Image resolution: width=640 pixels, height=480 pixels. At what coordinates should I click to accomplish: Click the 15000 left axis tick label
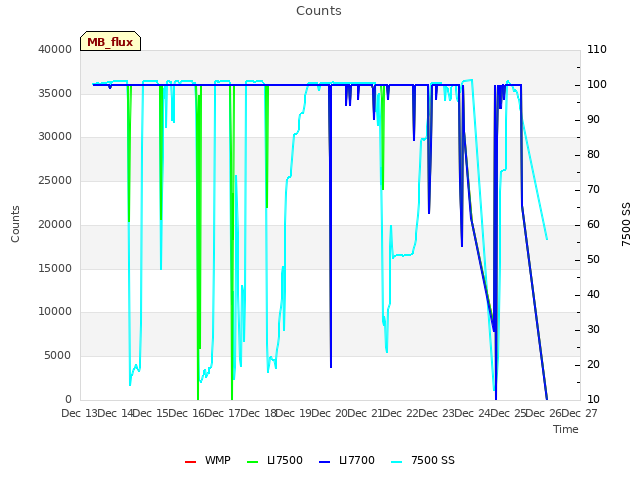pos(55,269)
